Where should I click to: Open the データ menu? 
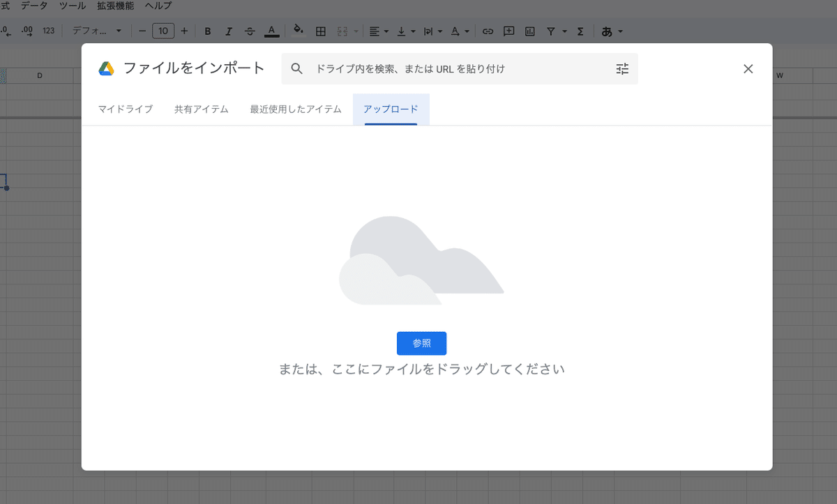(34, 6)
